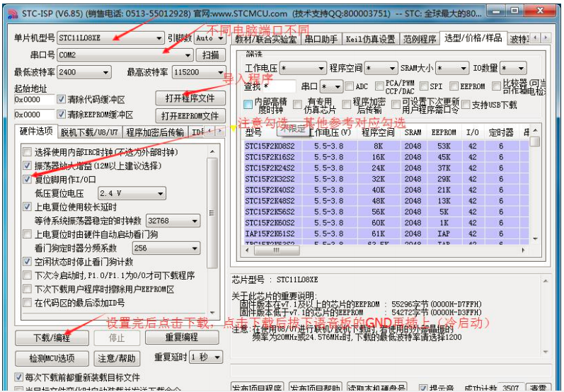Viewport: 564px width, 392px height.
Task: Enable P1.0/P1.1 cold-start download checkbox
Action: [28, 275]
